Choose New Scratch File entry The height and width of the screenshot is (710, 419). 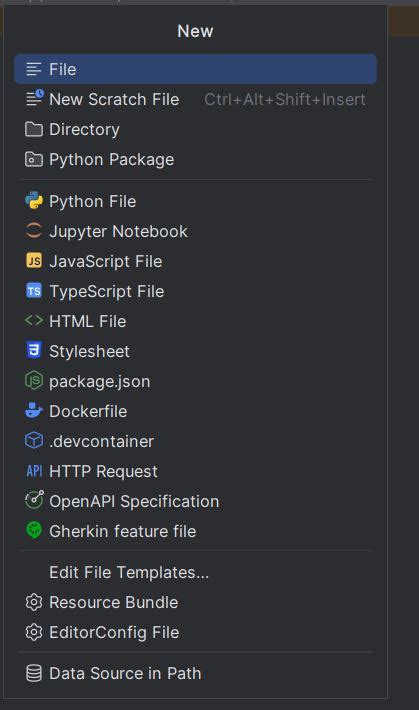click(195, 99)
